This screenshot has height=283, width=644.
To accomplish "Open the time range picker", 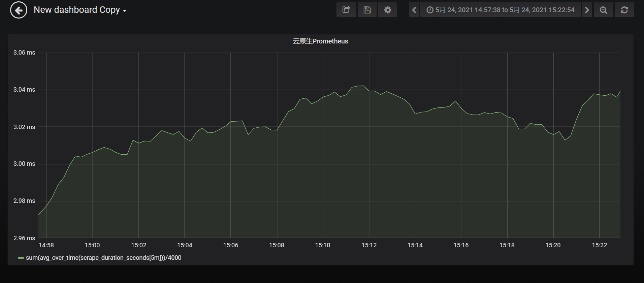I will pyautogui.click(x=500, y=10).
